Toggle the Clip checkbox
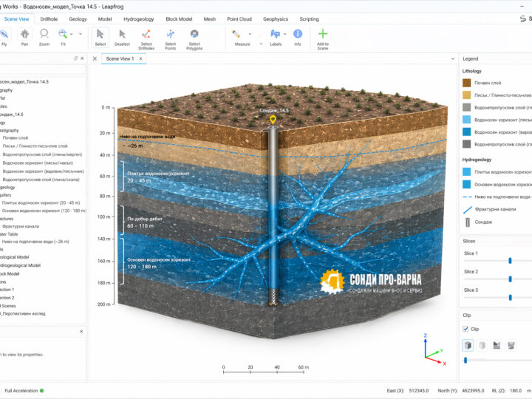 click(465, 329)
